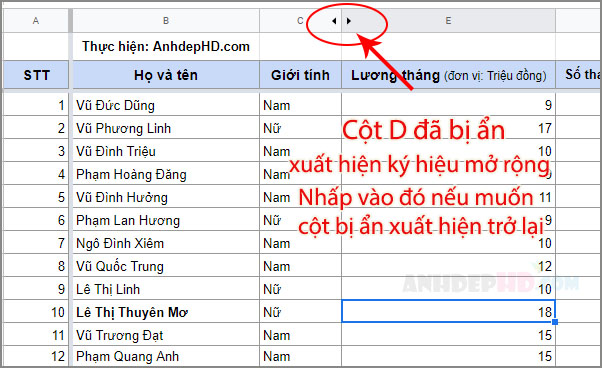Viewport: 602px width, 368px height.
Task: Click the name cell Vũ Phương Linh
Action: 166,128
